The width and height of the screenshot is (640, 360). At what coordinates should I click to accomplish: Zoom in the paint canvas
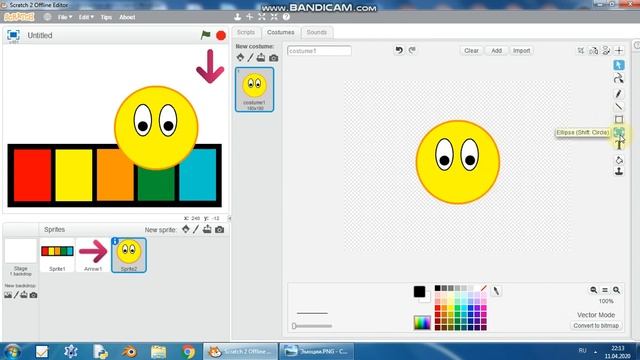tap(616, 290)
